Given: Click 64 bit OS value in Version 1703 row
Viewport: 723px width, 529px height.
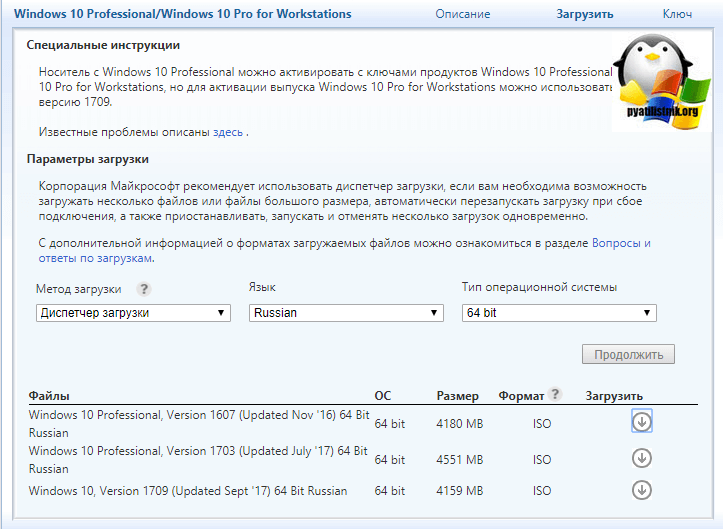Looking at the screenshot, I should pyautogui.click(x=390, y=459).
